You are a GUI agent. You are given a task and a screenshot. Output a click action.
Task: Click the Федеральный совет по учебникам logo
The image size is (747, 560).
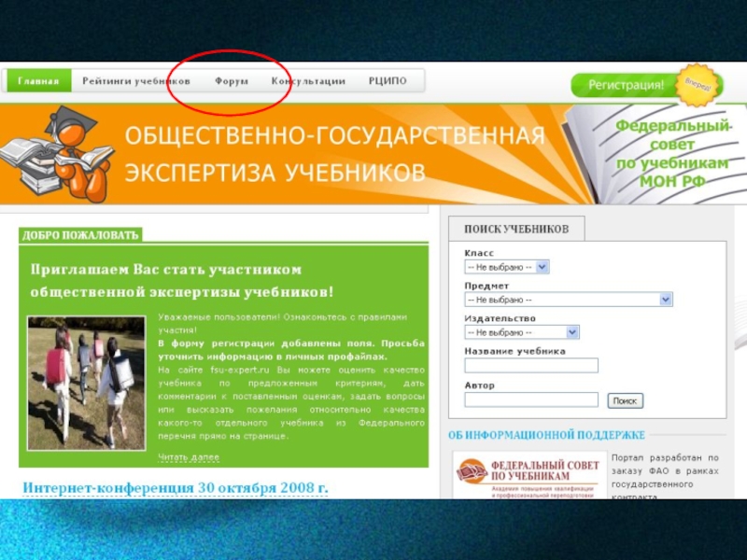(529, 475)
